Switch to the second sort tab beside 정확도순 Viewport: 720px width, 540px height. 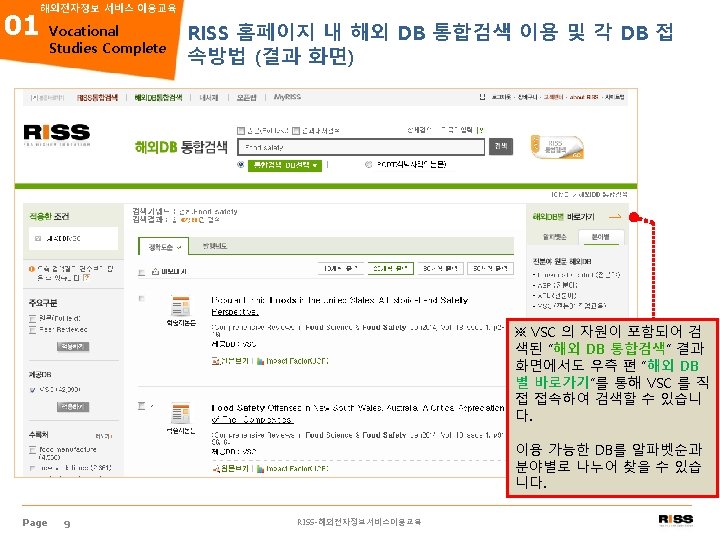point(215,246)
